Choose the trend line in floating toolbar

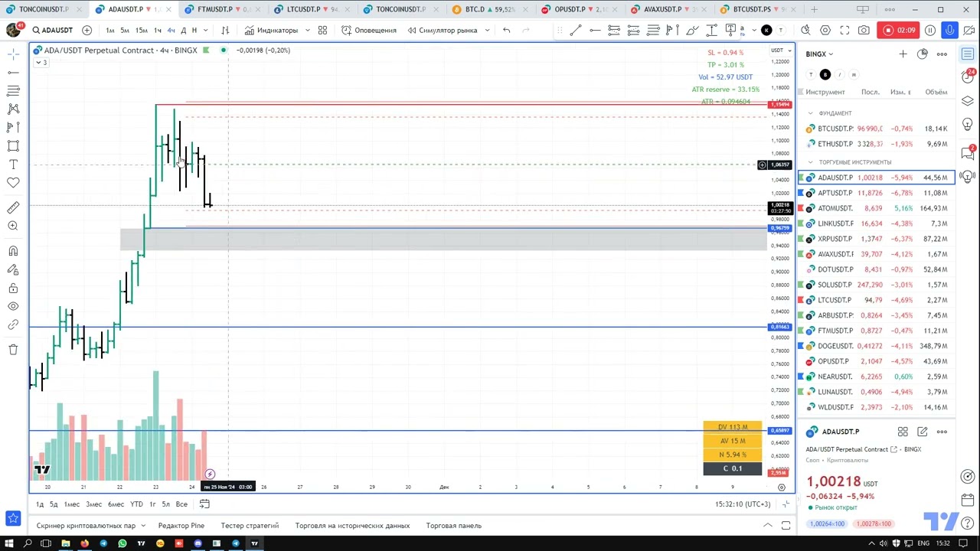pyautogui.click(x=575, y=30)
